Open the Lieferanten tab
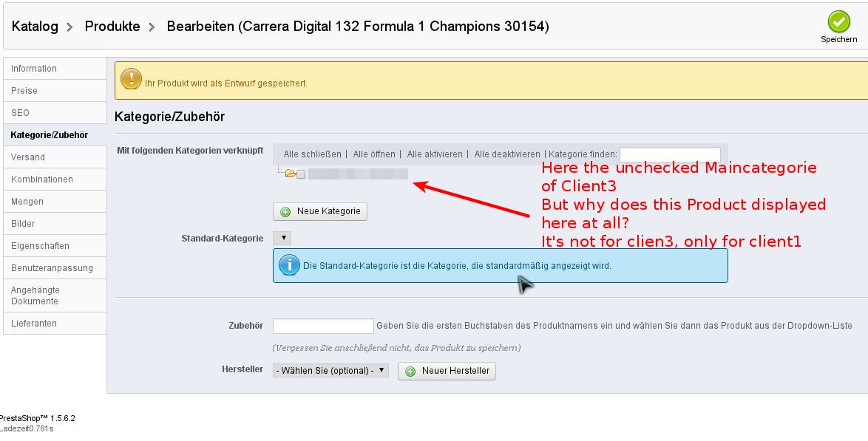Viewport: 868px width, 441px height. tap(55, 323)
